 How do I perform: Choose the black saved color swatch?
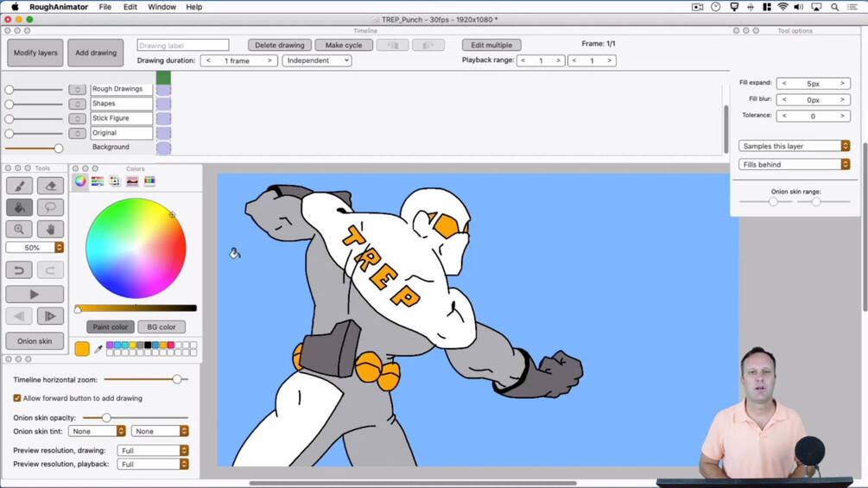coord(148,345)
